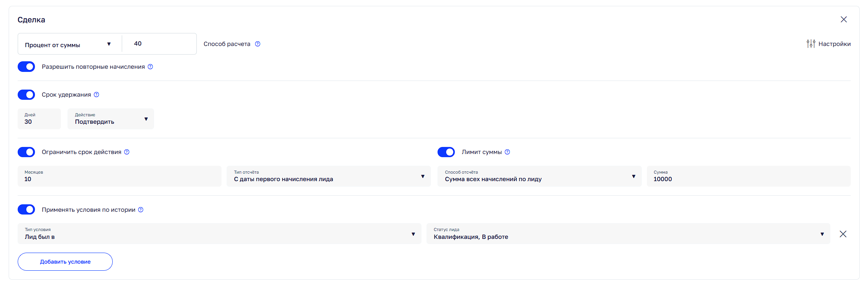Expand the Действие dropdown showing Подтвердить
The width and height of the screenshot is (868, 288).
tap(111, 119)
